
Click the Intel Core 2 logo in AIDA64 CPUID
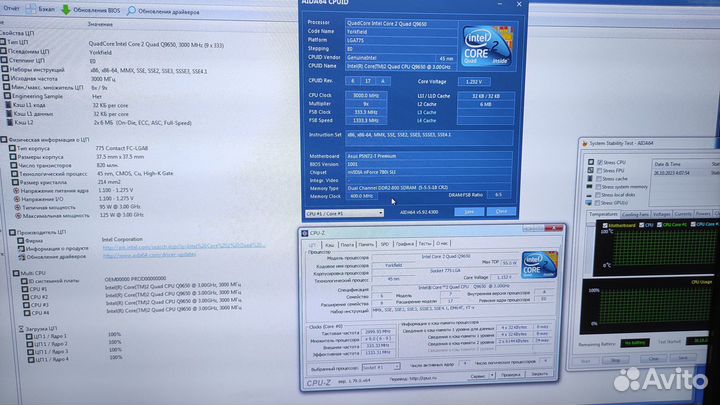487,46
